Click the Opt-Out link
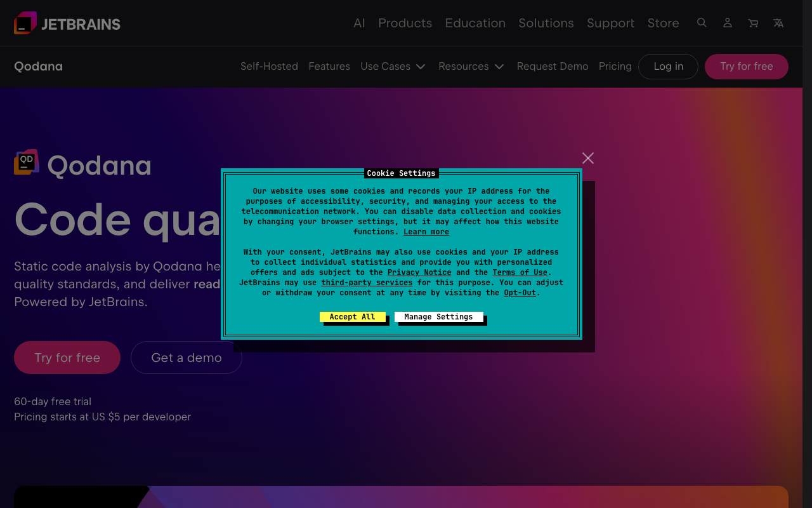812x508 pixels. point(520,293)
